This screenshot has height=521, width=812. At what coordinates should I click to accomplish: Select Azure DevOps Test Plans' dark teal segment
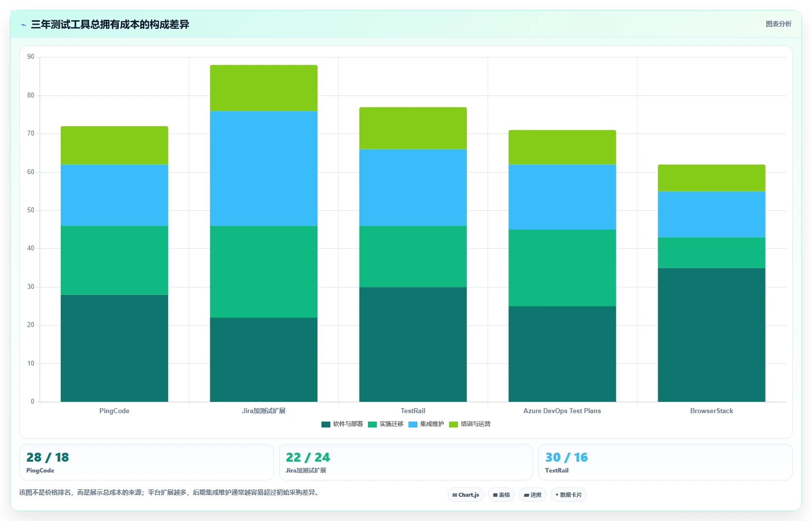coord(562,354)
